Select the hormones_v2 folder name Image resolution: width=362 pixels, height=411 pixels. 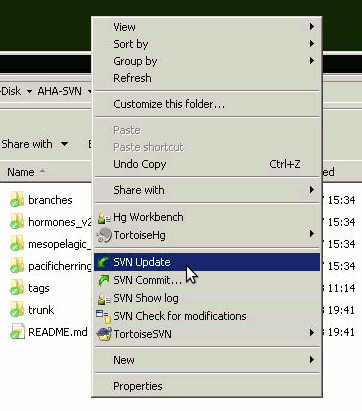[x=60, y=222]
